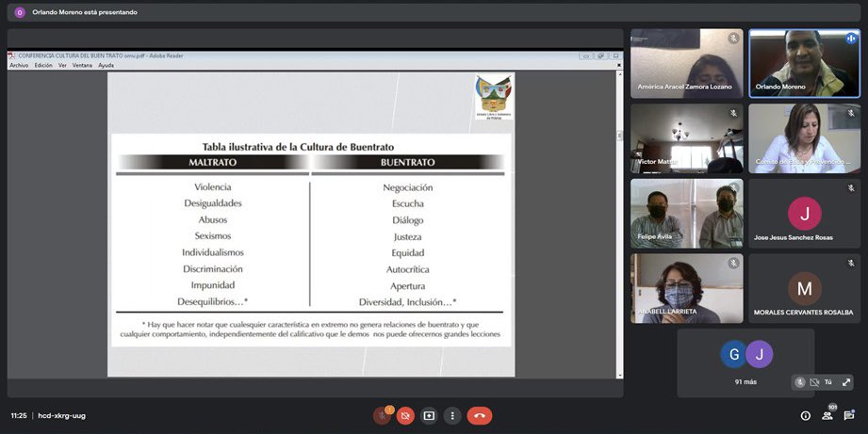Screen dimensions: 868x434
Task: Select Felipe Ávila's video tile
Action: (687, 214)
